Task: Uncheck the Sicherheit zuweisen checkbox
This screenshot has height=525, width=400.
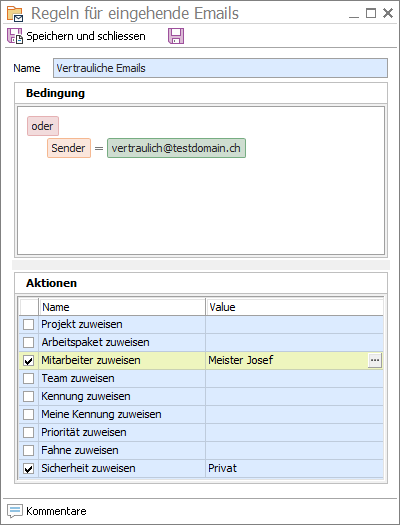Action: pos(28,468)
